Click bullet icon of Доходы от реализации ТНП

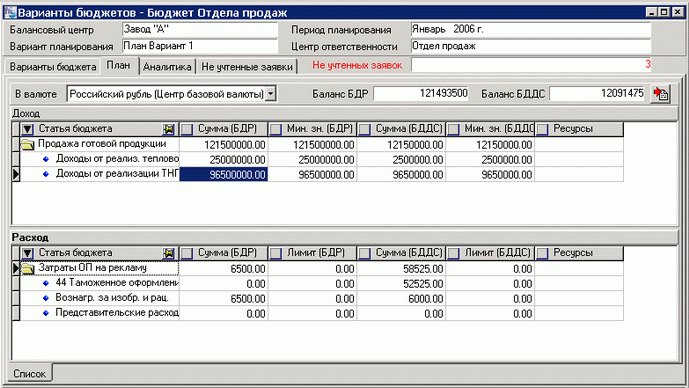click(46, 174)
